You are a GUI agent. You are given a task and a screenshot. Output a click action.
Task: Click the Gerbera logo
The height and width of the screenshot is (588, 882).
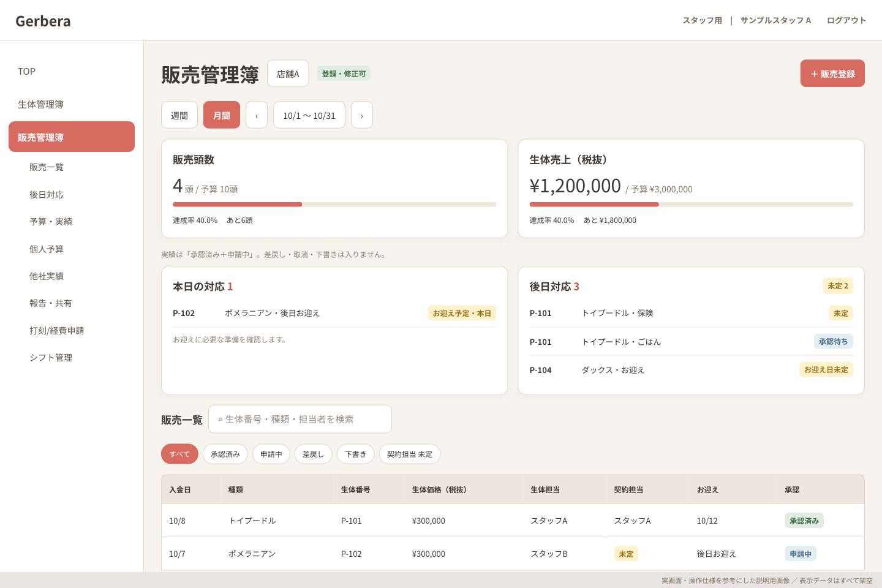click(x=43, y=21)
